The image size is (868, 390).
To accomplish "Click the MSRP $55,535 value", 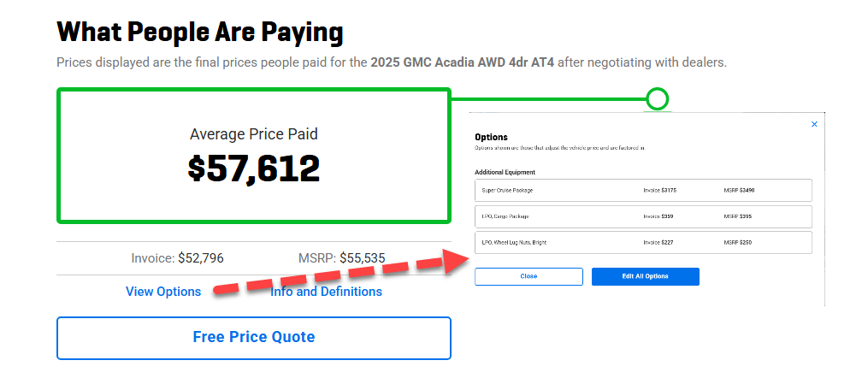I will point(341,258).
